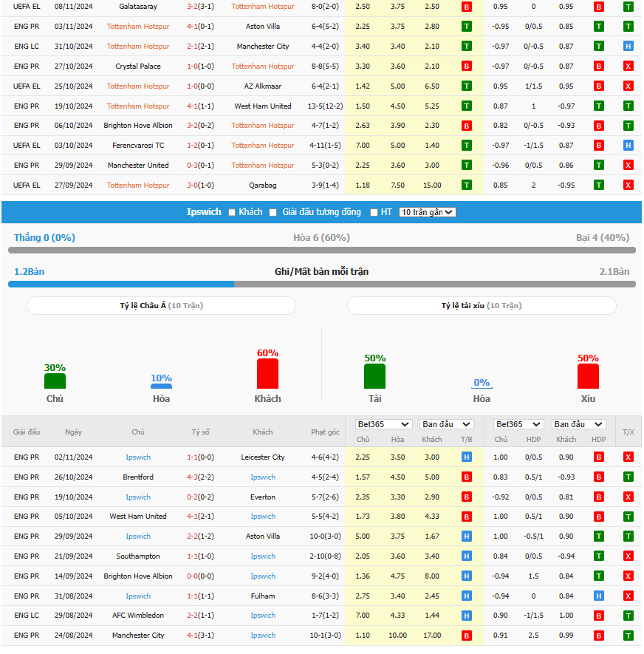The image size is (644, 654).
Task: Open the Southampton team link
Action: tap(138, 556)
